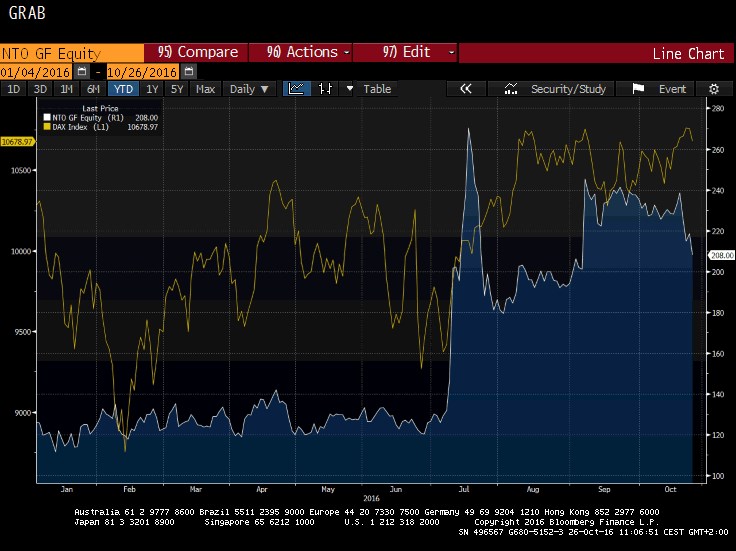Click the Last Price legend header
This screenshot has width=736, height=551.
(x=100, y=108)
